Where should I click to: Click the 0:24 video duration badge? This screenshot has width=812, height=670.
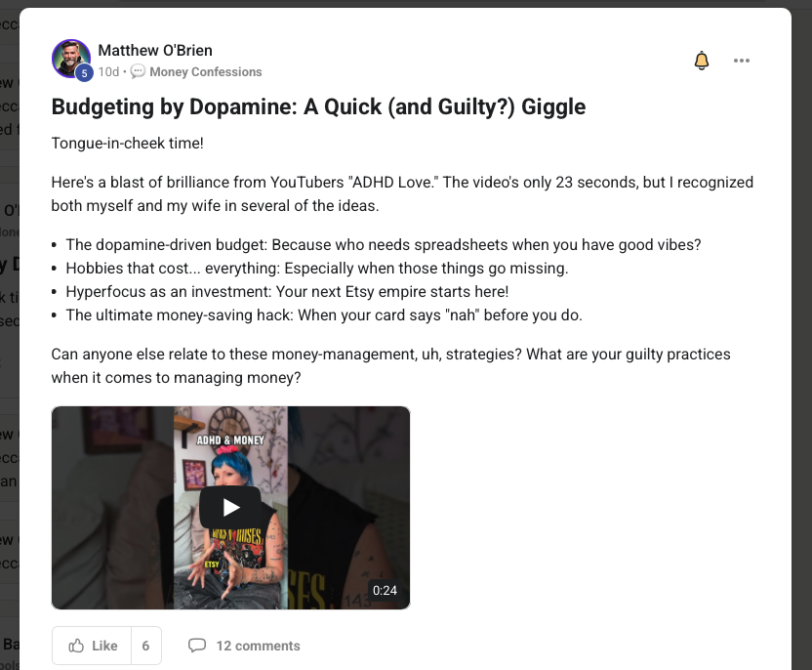click(385, 590)
